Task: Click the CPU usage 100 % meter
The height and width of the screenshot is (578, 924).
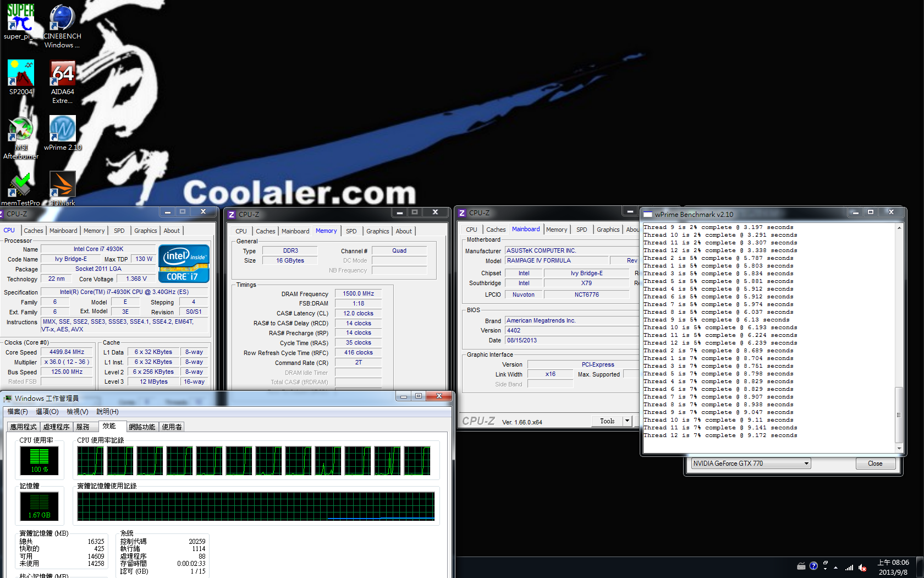Action: coord(40,461)
